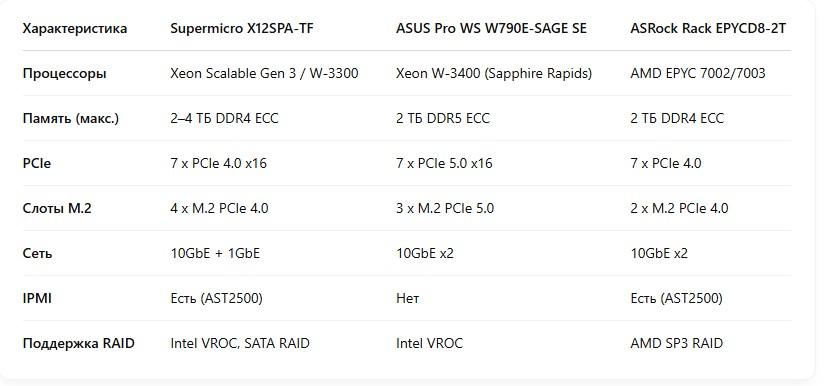Click the ASRock Rack EPYCD8-2T header
This screenshot has width=829, height=386.
pyautogui.click(x=708, y=28)
